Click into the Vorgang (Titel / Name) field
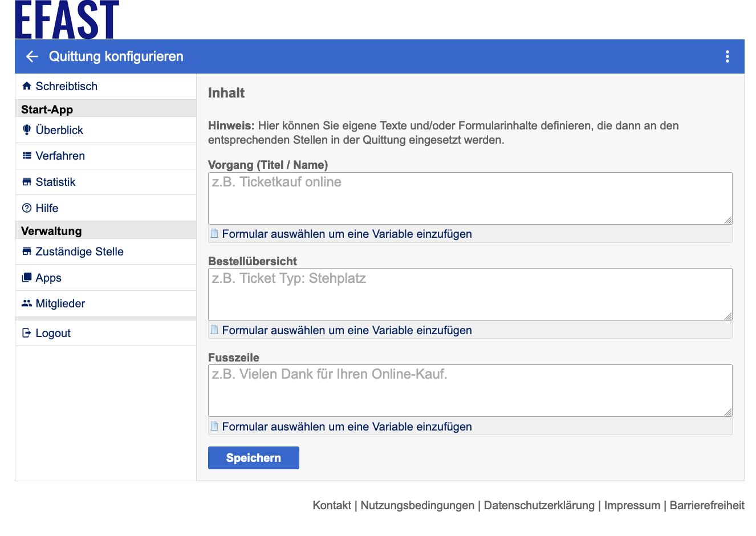 (x=470, y=198)
